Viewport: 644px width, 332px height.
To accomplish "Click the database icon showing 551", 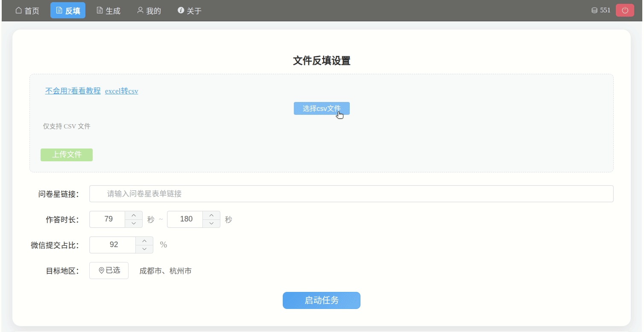I will 594,10.
